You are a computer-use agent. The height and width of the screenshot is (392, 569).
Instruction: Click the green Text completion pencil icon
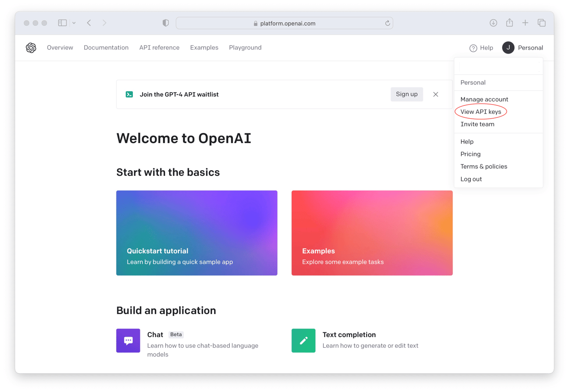coord(303,341)
